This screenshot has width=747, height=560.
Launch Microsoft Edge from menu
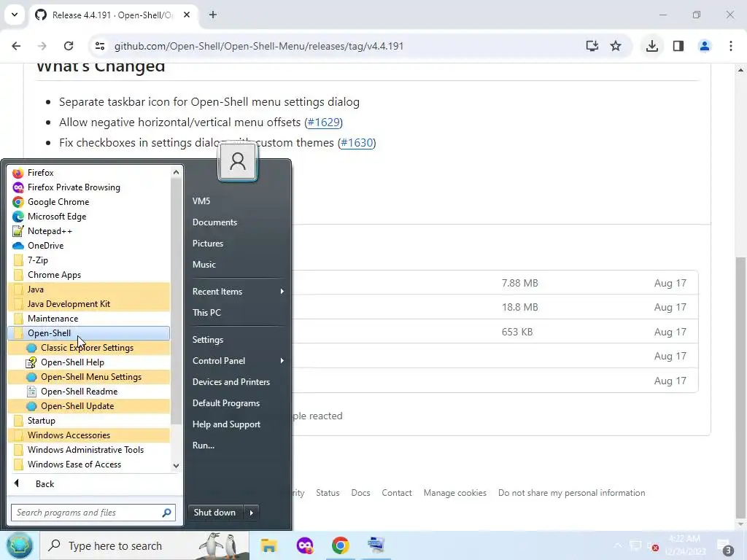[88, 217]
